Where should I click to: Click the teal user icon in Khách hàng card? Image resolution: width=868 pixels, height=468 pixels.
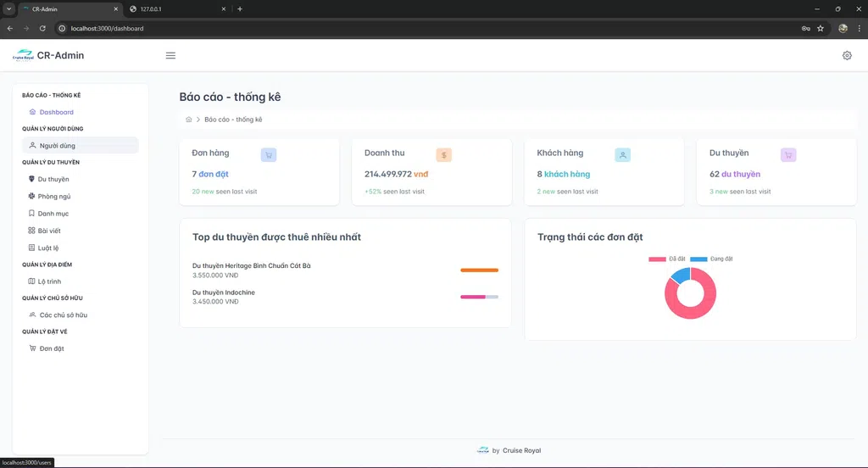(623, 155)
